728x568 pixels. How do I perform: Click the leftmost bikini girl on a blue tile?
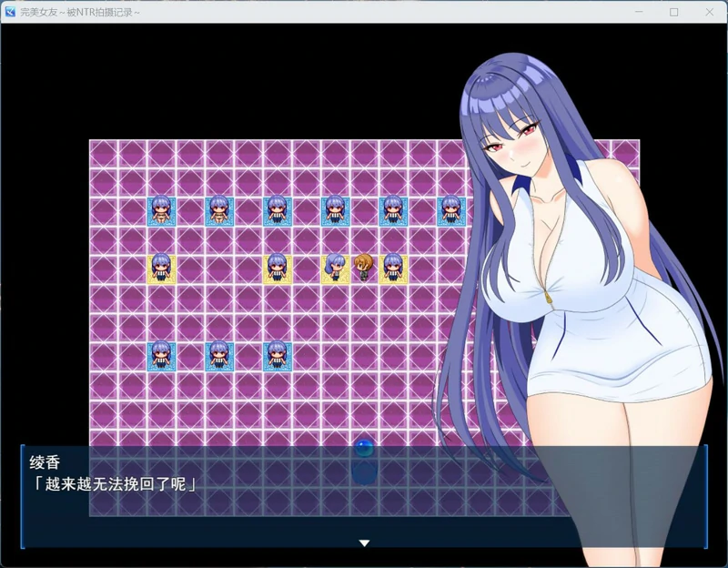tap(160, 209)
